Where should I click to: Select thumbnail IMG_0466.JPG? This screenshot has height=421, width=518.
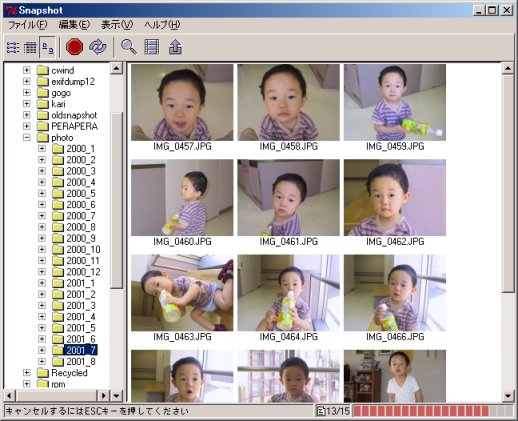coord(395,293)
